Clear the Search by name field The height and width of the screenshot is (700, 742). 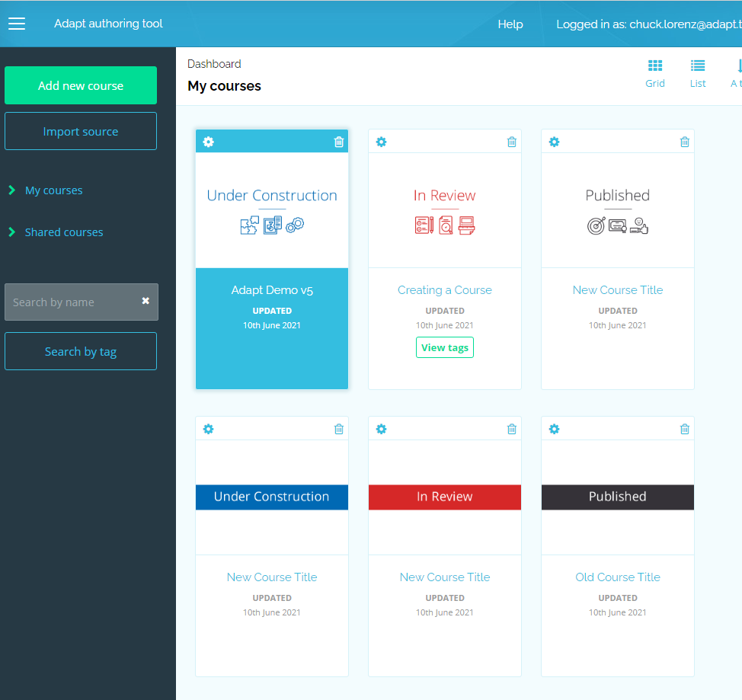click(x=146, y=301)
